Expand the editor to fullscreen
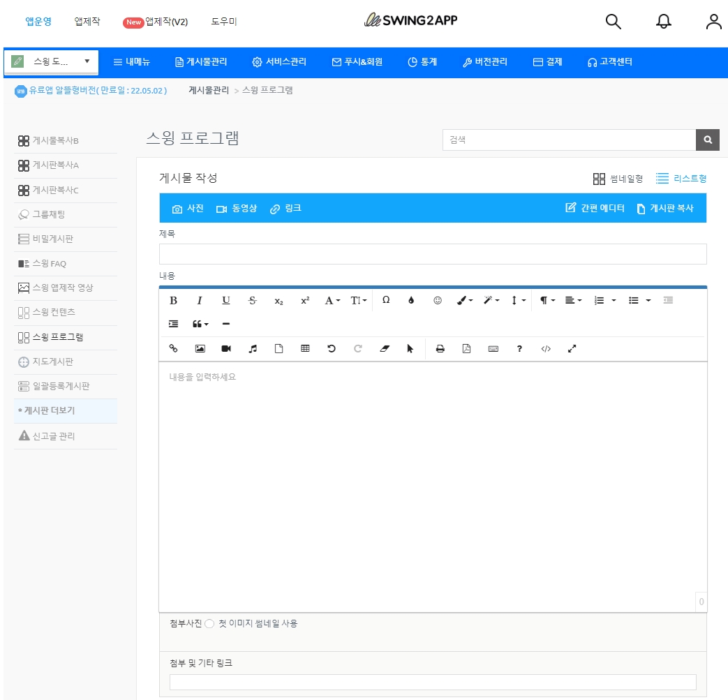Image resolution: width=728 pixels, height=700 pixels. click(x=572, y=348)
